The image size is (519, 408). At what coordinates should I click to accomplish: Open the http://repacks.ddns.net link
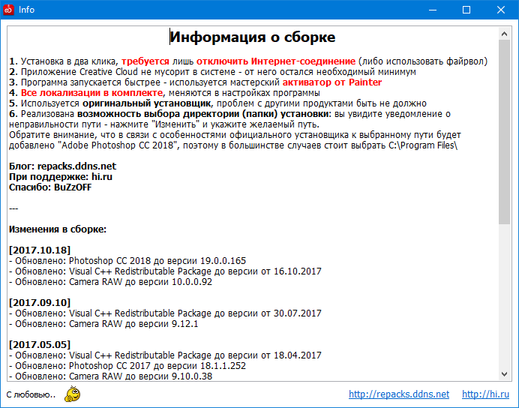tap(399, 394)
